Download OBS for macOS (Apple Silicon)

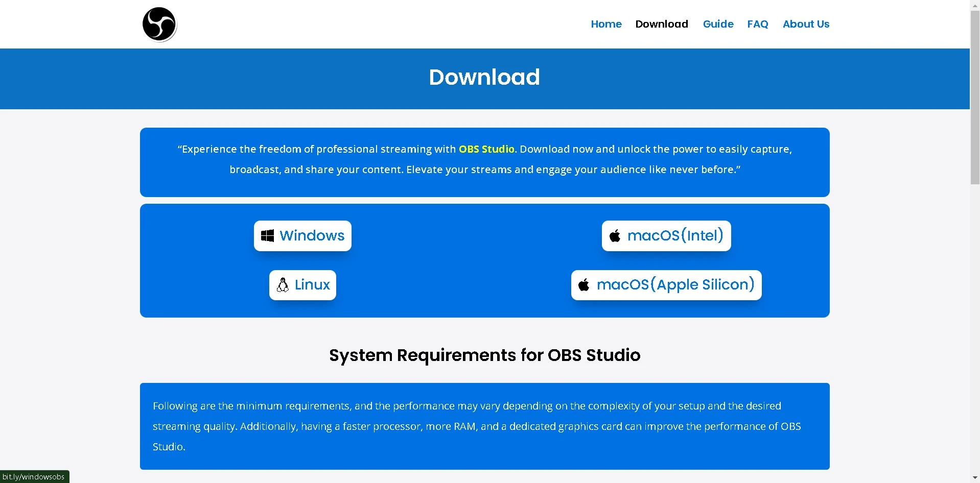click(666, 285)
